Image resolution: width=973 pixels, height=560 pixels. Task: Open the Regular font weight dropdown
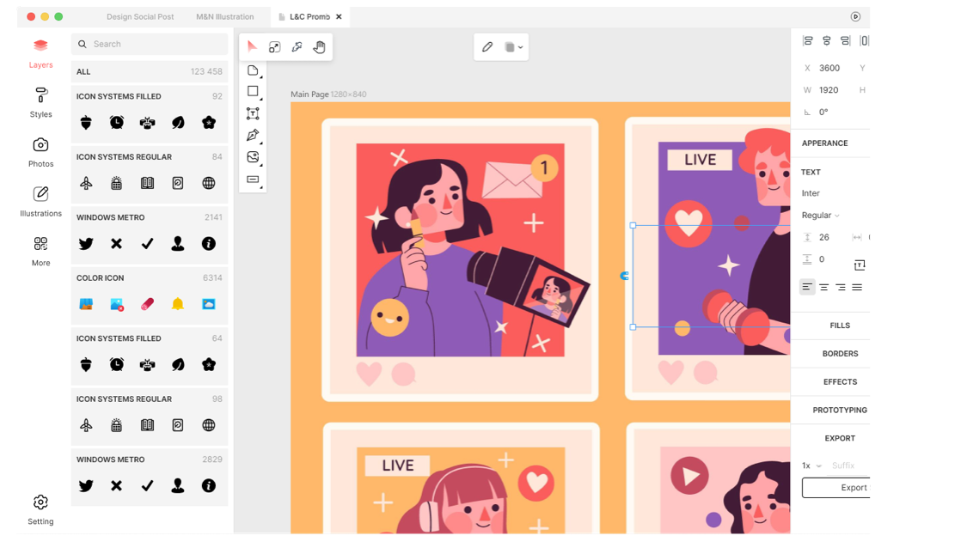[820, 216]
